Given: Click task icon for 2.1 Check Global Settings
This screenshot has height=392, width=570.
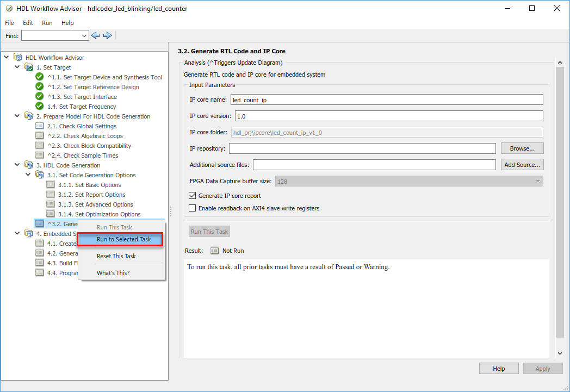Looking at the screenshot, I should [40, 126].
